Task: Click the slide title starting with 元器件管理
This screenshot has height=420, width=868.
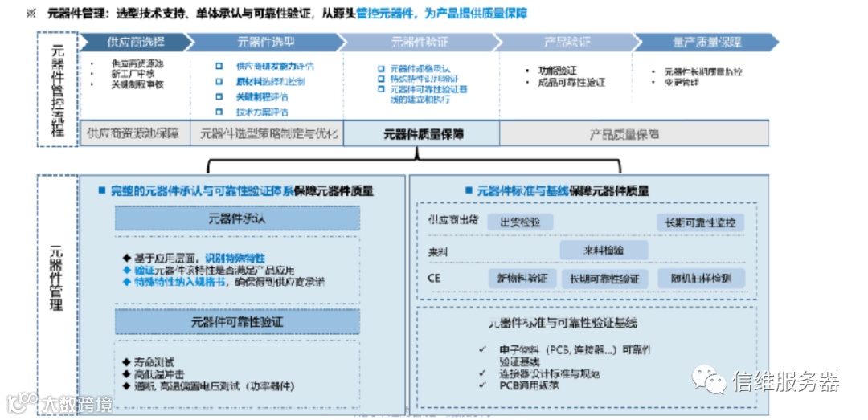Action: (287, 14)
